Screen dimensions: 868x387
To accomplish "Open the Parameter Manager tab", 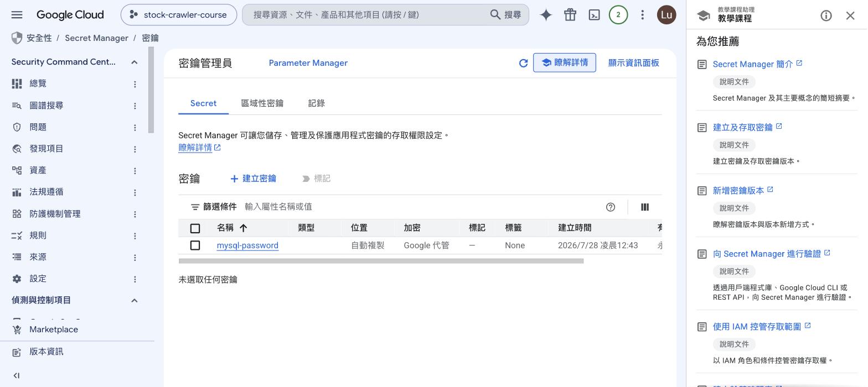I will (x=308, y=63).
